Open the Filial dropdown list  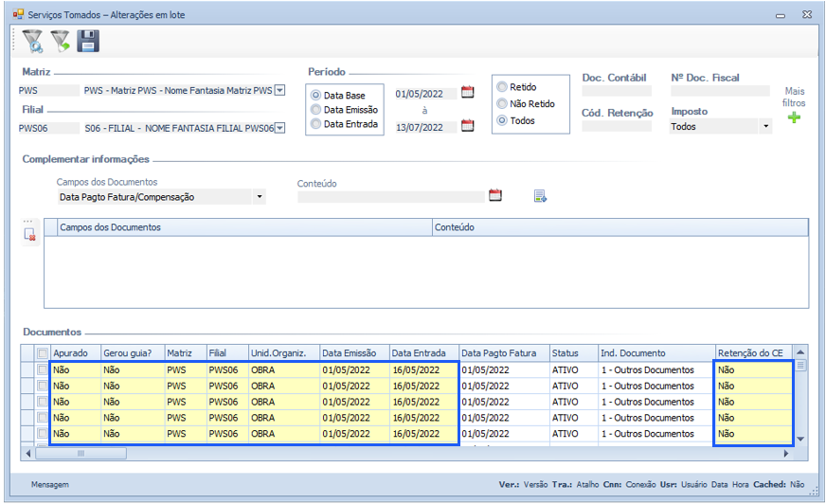(279, 128)
